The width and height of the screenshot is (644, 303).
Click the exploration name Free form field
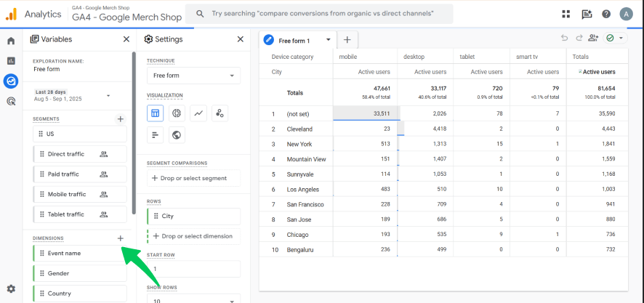click(47, 69)
